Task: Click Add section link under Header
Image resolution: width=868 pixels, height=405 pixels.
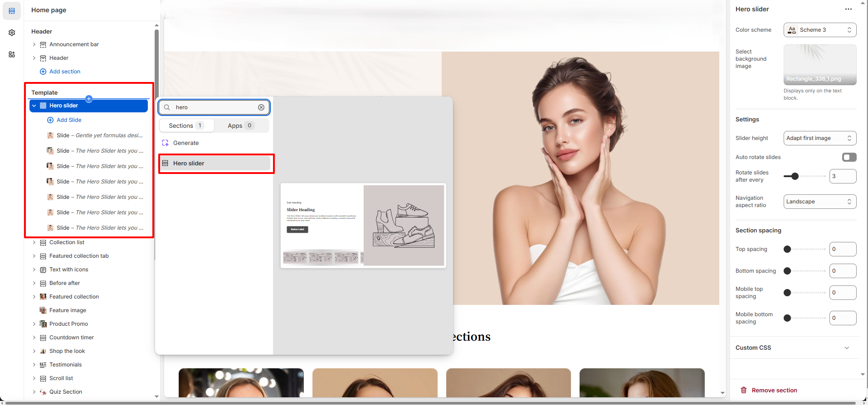Action: (x=64, y=72)
